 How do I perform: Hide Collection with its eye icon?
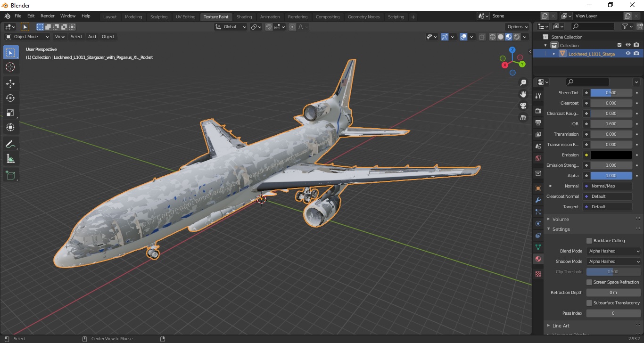[628, 45]
